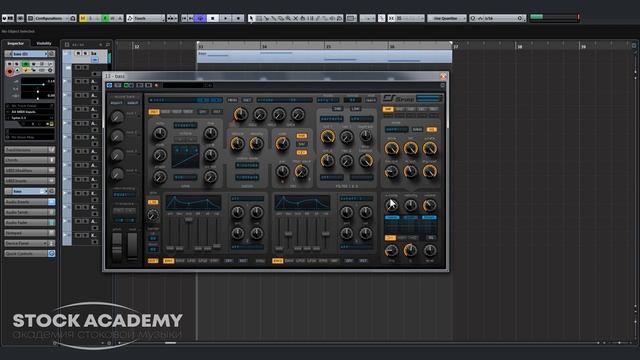Screen dimensions: 640x360
Task: Switch to the Inspector tab
Action: click(x=16, y=43)
